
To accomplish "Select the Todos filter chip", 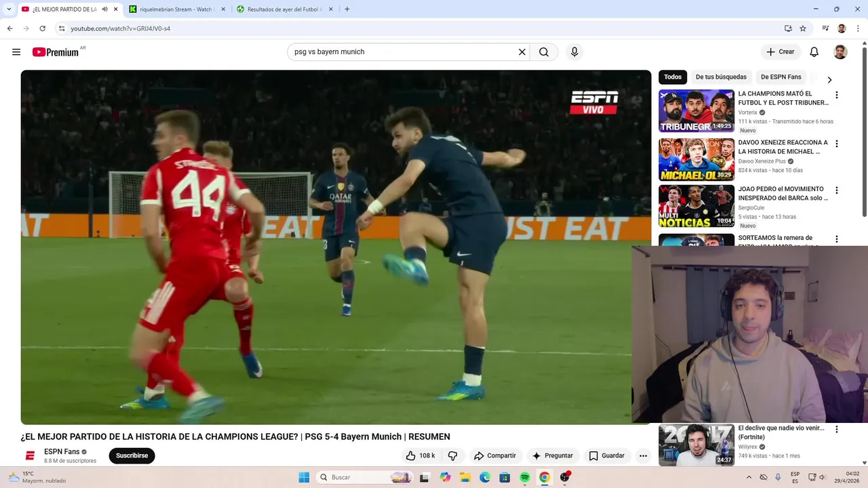I will click(x=673, y=77).
